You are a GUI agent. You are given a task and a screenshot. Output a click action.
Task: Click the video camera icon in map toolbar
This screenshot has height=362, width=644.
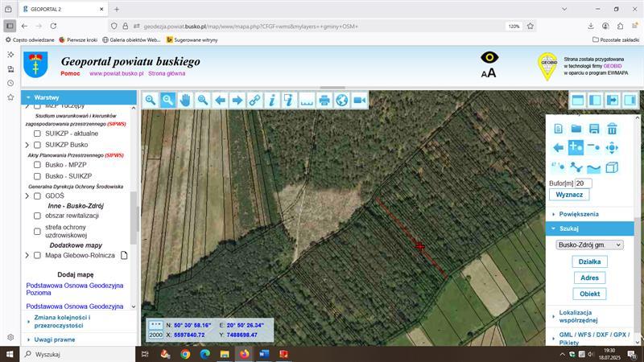point(359,100)
